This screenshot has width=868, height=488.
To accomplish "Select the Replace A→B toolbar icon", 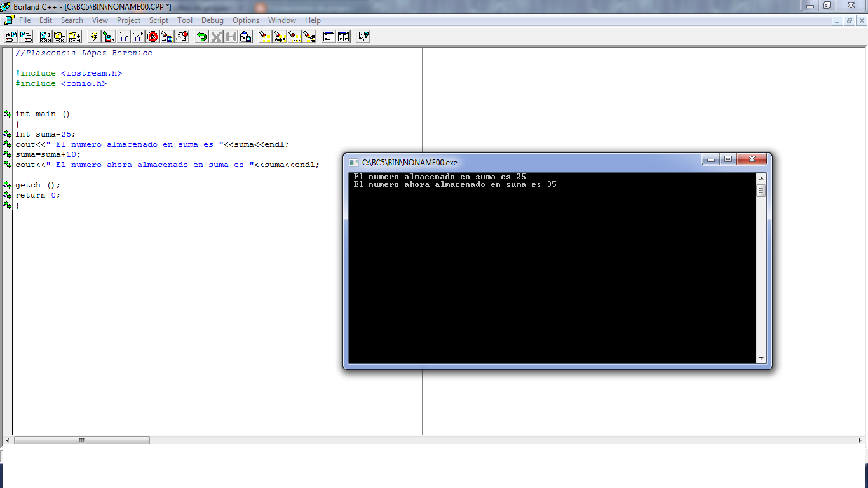I will (279, 36).
